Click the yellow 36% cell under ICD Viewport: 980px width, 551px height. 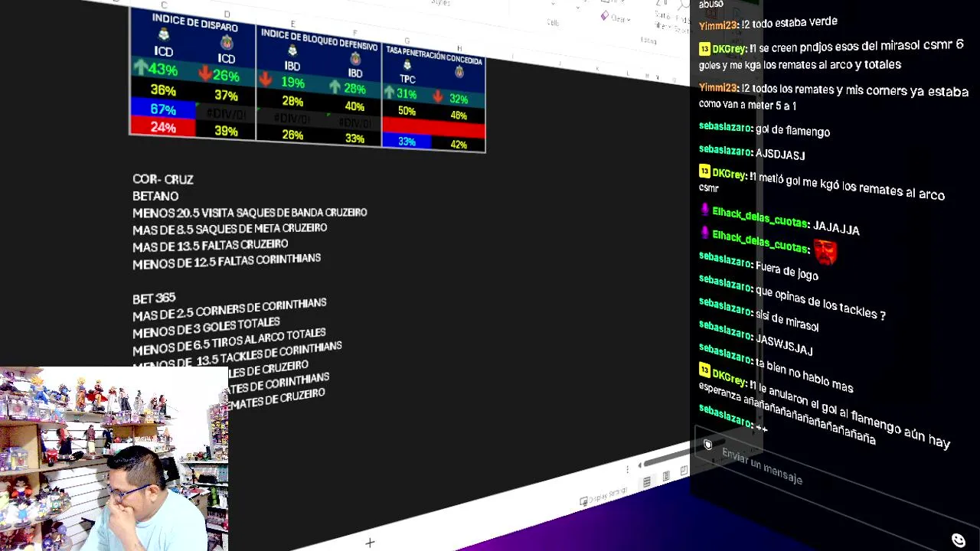pyautogui.click(x=163, y=90)
